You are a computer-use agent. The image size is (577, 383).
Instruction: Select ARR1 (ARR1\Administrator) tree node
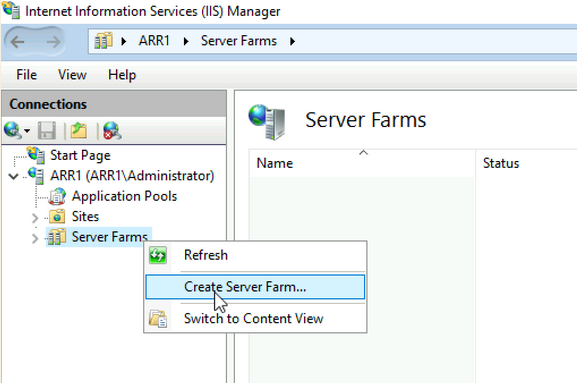132,176
